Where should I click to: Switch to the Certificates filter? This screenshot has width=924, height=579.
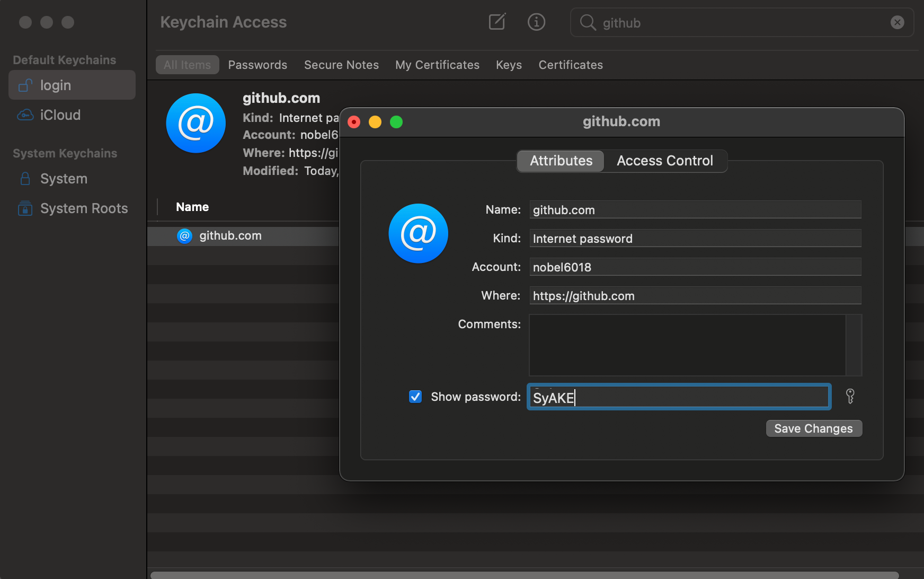571,65
